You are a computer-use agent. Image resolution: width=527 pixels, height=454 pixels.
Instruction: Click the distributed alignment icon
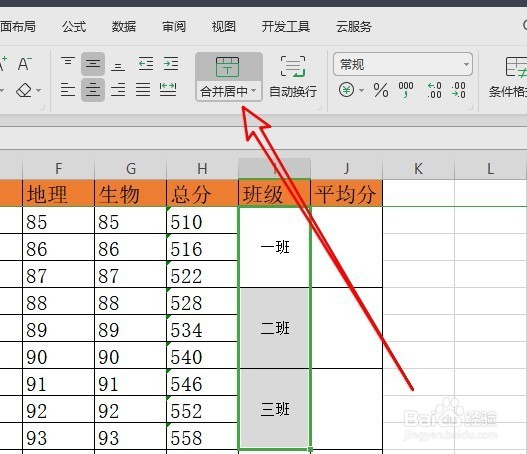tap(168, 90)
